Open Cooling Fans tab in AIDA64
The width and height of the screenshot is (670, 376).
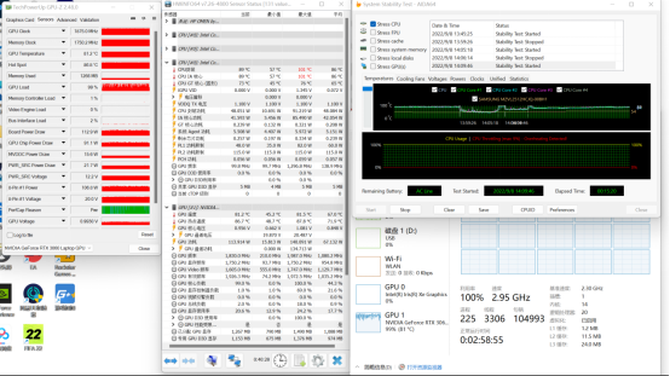[411, 79]
